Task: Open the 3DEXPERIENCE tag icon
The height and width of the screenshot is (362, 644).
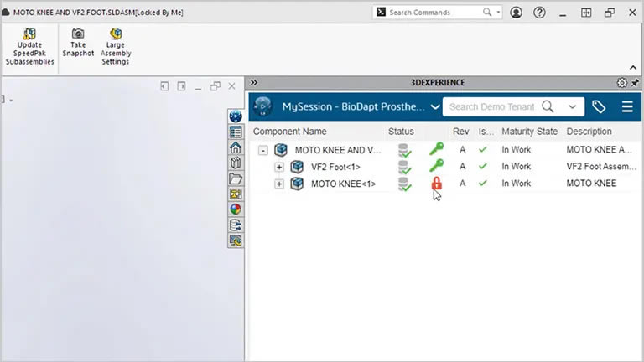Action: tap(599, 106)
